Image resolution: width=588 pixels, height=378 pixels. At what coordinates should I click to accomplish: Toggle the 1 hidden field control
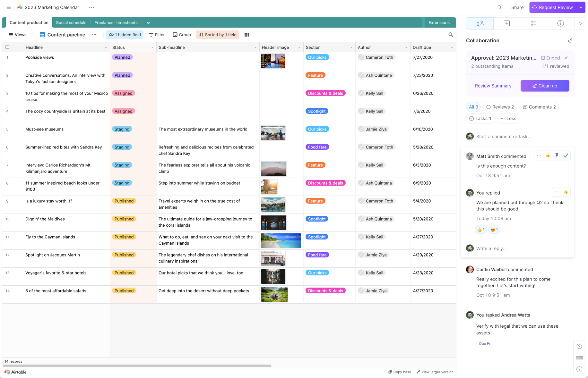(x=125, y=35)
